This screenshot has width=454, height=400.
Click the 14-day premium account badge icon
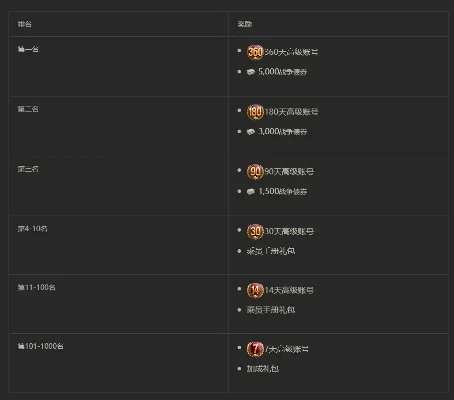(255, 290)
